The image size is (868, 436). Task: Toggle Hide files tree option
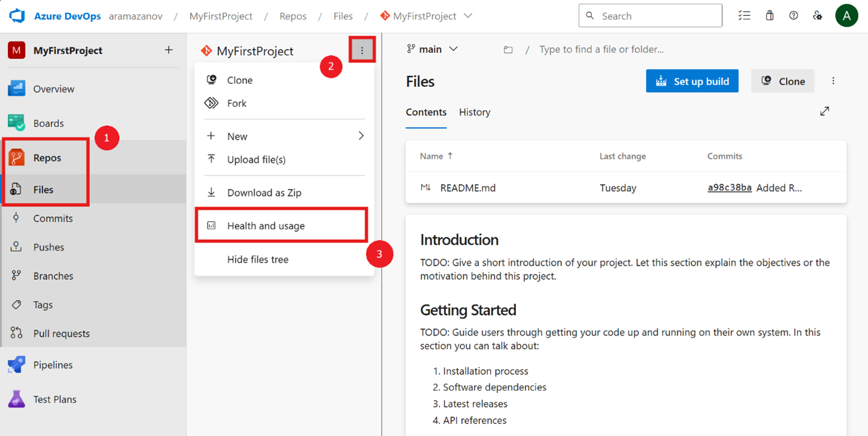pos(257,259)
